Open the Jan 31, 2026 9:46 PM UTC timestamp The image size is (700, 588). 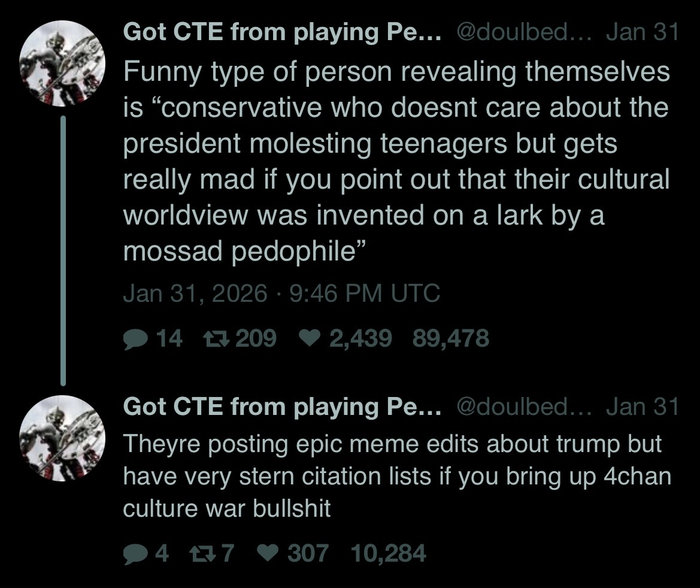pos(281,293)
